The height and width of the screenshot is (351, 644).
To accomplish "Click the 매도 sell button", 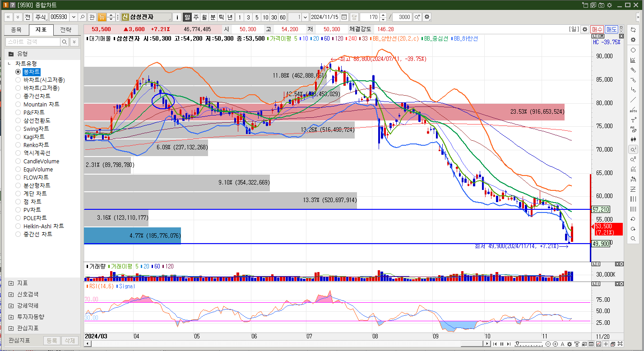I will point(612,29).
